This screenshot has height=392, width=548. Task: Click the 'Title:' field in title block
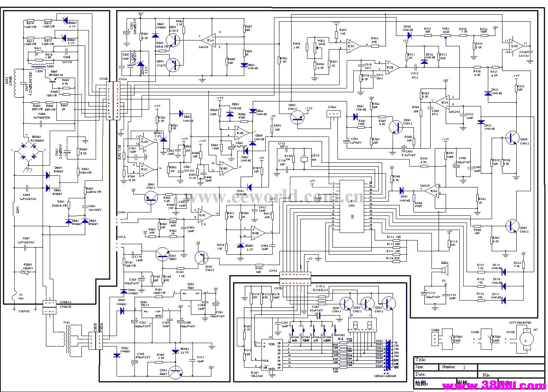pyautogui.click(x=479, y=360)
